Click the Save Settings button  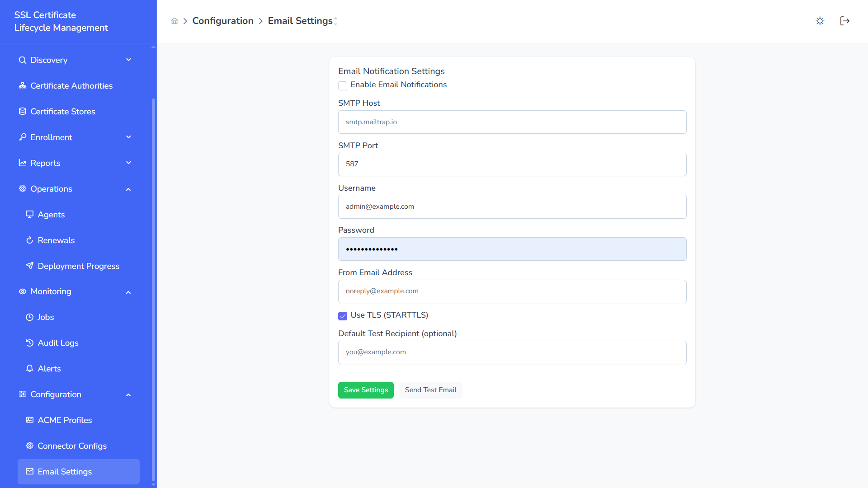point(366,390)
